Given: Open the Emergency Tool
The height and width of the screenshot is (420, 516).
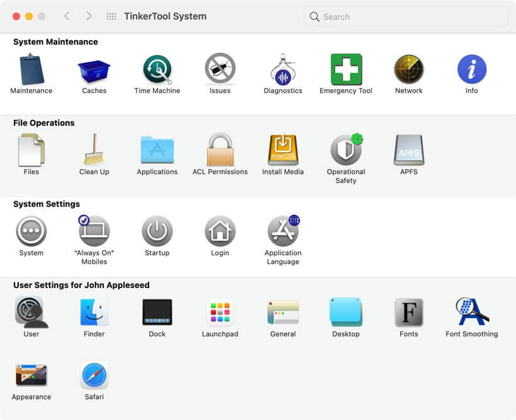Looking at the screenshot, I should coord(345,70).
